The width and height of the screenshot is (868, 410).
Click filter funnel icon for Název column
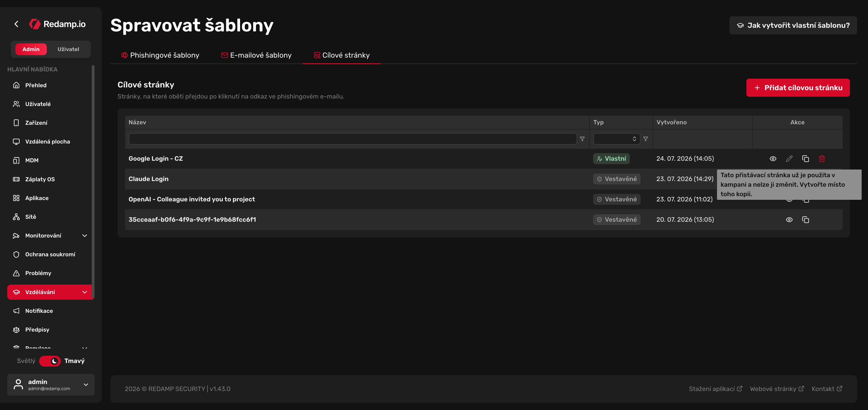[x=582, y=139]
